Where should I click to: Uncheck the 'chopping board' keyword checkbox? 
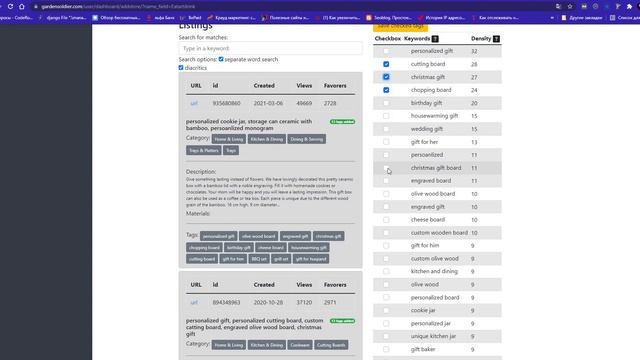coord(386,90)
